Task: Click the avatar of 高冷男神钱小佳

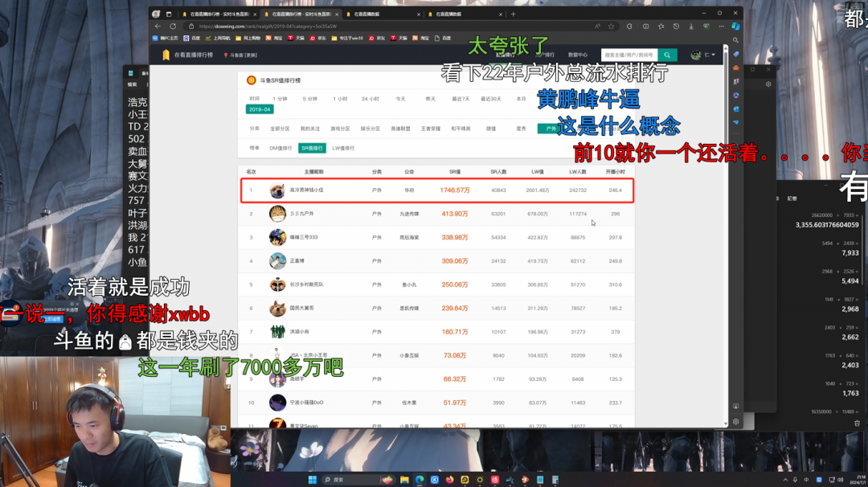Action: click(x=277, y=190)
